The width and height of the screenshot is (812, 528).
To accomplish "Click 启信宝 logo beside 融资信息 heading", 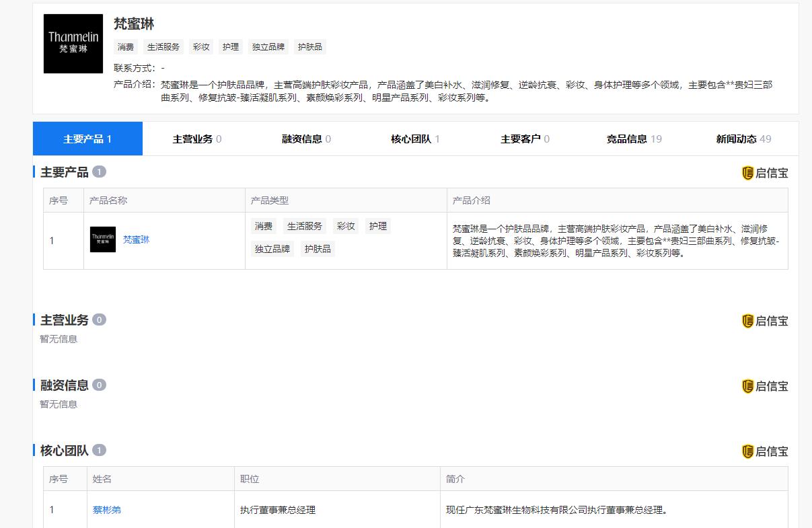I will tap(765, 386).
